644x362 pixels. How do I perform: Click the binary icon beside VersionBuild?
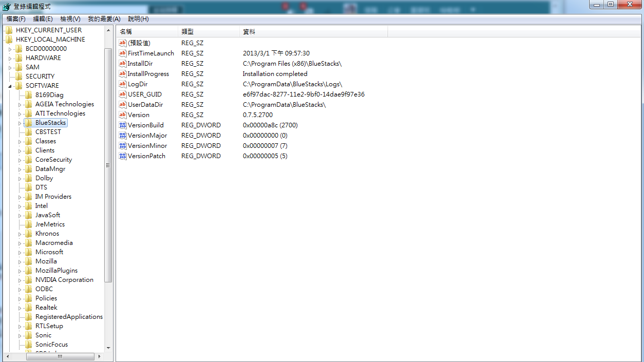(x=123, y=125)
